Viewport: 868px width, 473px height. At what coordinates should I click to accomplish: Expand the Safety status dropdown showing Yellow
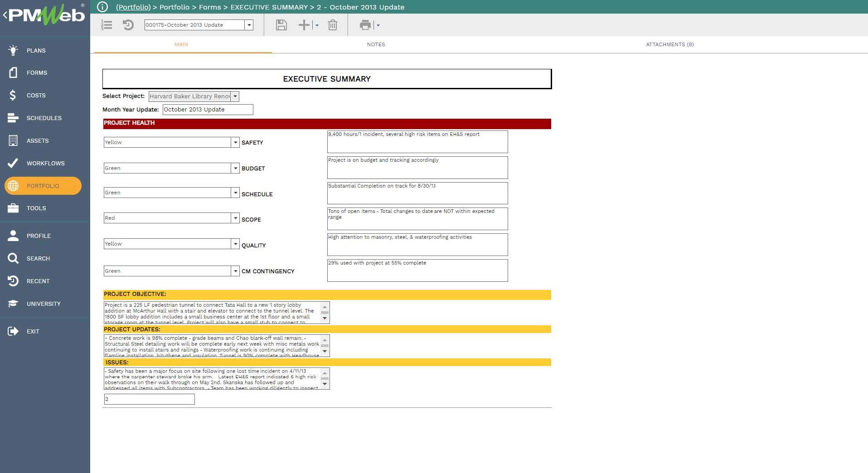[x=235, y=142]
